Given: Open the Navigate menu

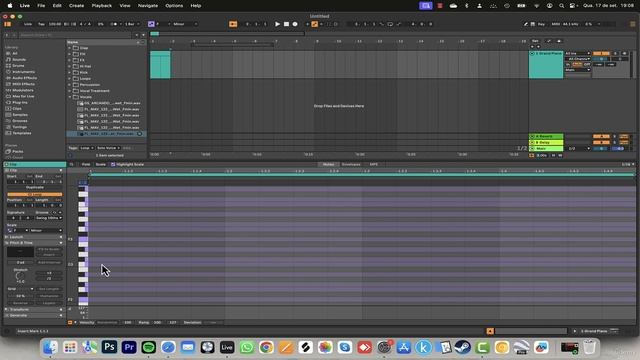Looking at the screenshot, I should coord(148,6).
